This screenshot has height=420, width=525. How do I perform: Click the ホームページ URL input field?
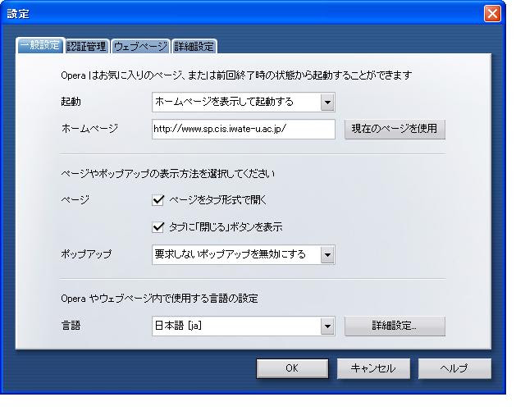click(x=244, y=129)
